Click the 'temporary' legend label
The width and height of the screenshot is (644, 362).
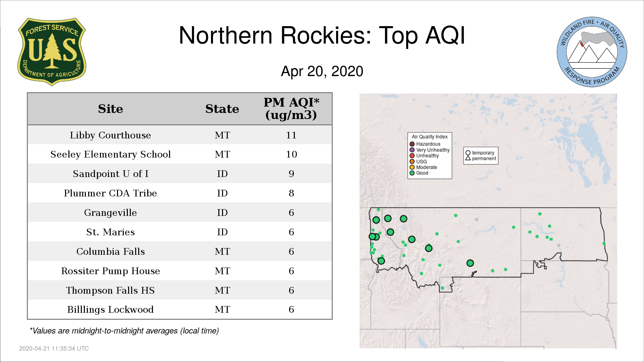(x=483, y=153)
